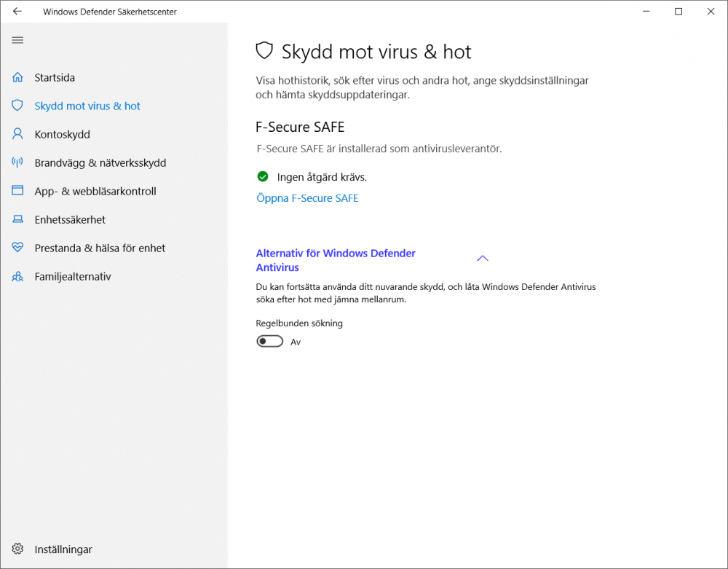
Task: Maximize the Windows Defender window
Action: click(678, 12)
